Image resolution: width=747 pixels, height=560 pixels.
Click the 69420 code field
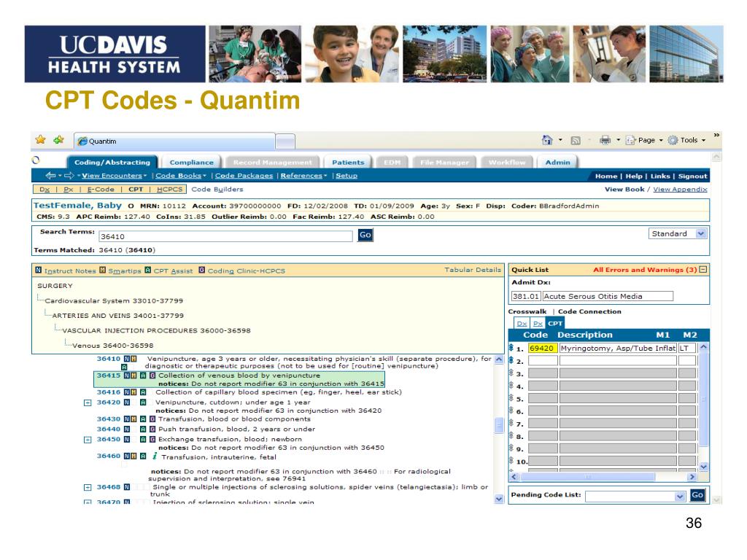543,348
